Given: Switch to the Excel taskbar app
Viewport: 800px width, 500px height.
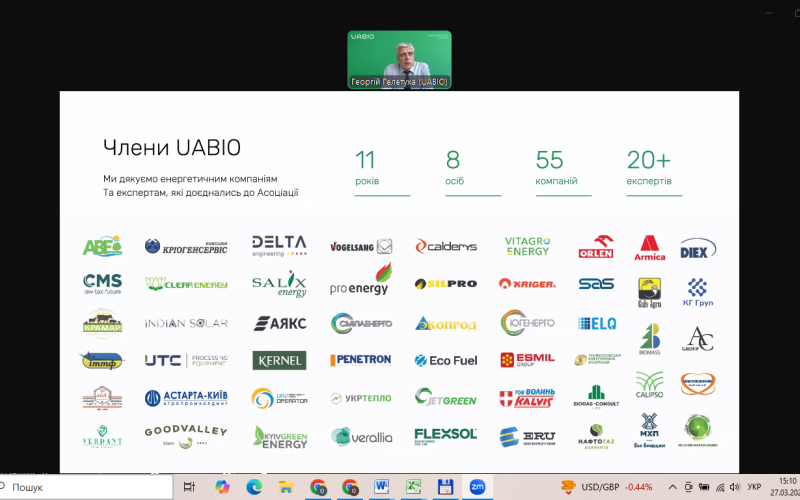Looking at the screenshot, I should coord(413,487).
